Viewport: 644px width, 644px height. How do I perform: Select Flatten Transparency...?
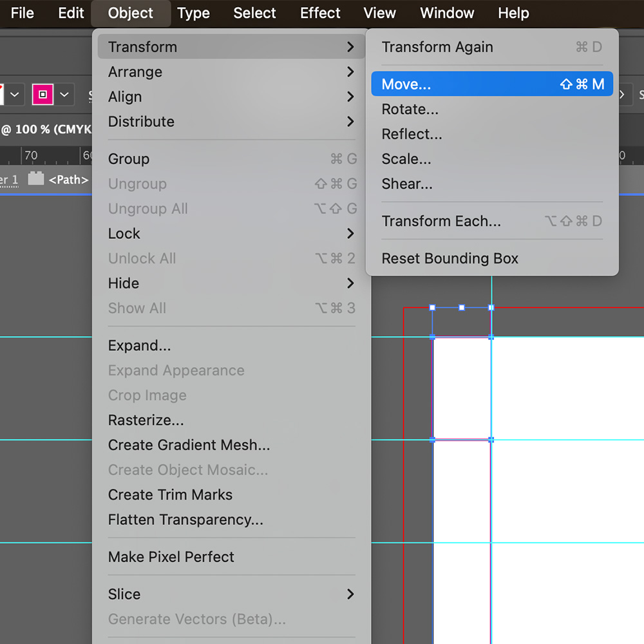click(231, 520)
